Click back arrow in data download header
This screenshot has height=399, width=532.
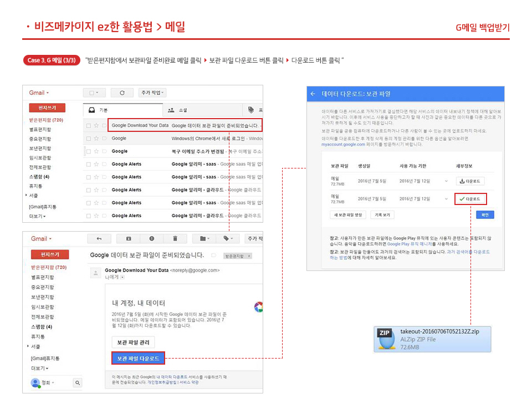[313, 94]
